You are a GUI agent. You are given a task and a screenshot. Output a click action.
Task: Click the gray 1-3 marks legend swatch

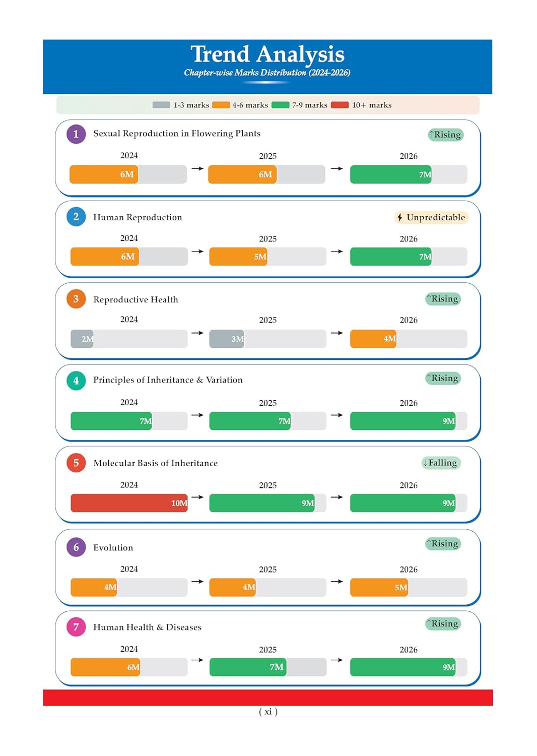click(161, 105)
